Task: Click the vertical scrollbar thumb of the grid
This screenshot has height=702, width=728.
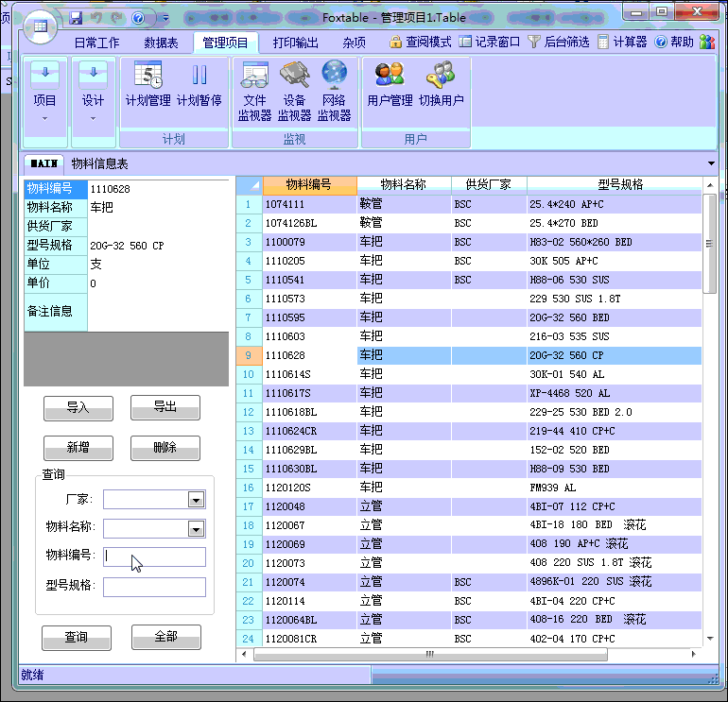Action: click(x=709, y=244)
